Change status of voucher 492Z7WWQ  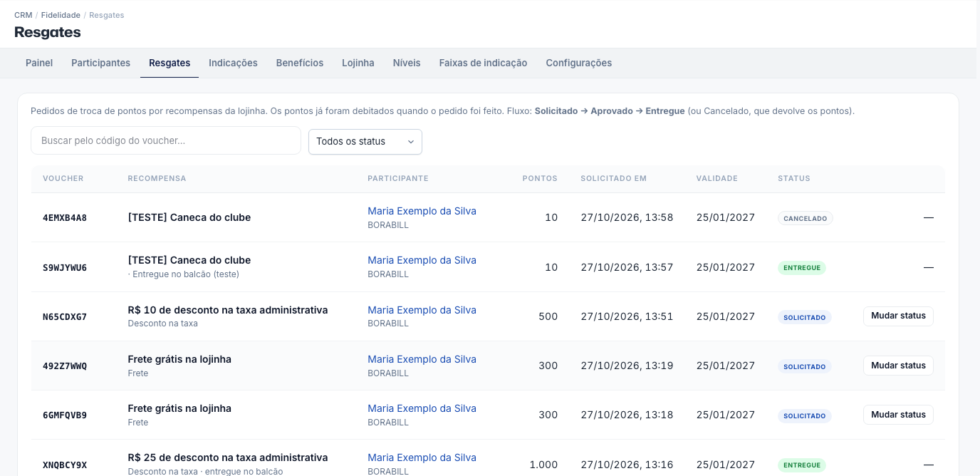[898, 366]
